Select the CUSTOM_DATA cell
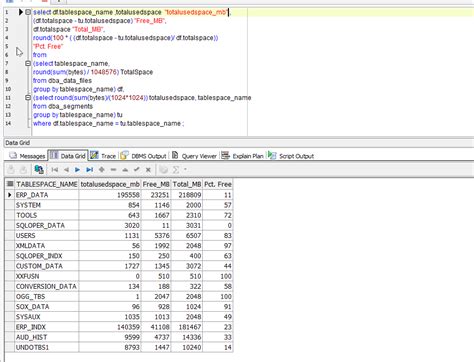This screenshot has height=362, width=474. [x=47, y=266]
